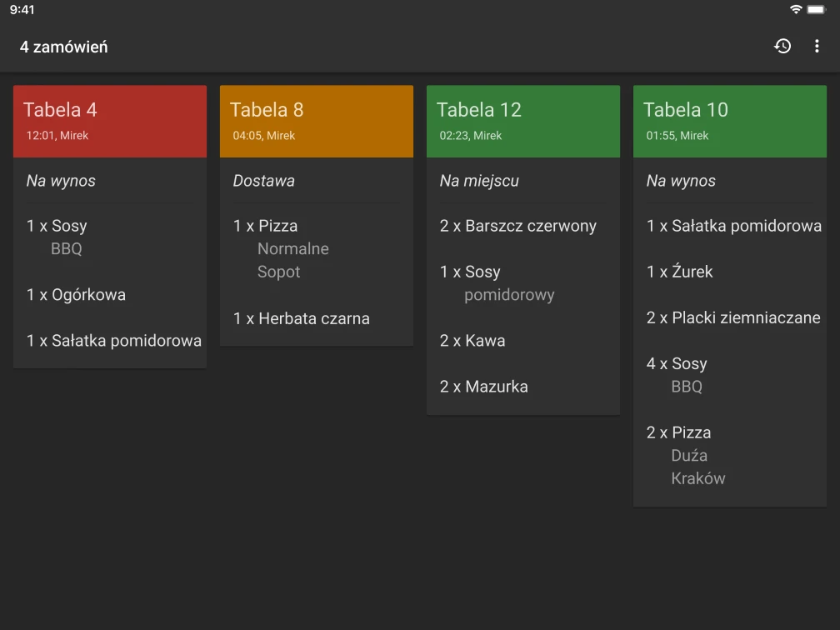The image size is (840, 630).
Task: Tap the Wi-Fi status icon
Action: (796, 9)
